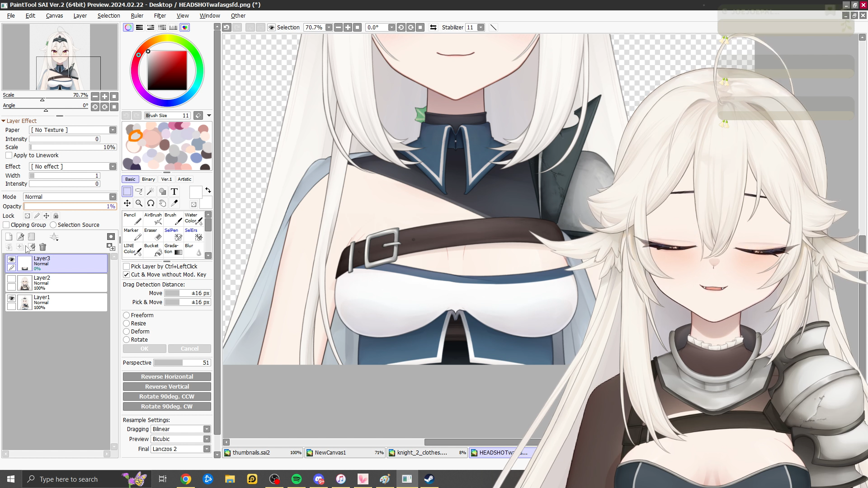Switch to the thumbnails.sai2 document tab
868x488 pixels.
263,453
